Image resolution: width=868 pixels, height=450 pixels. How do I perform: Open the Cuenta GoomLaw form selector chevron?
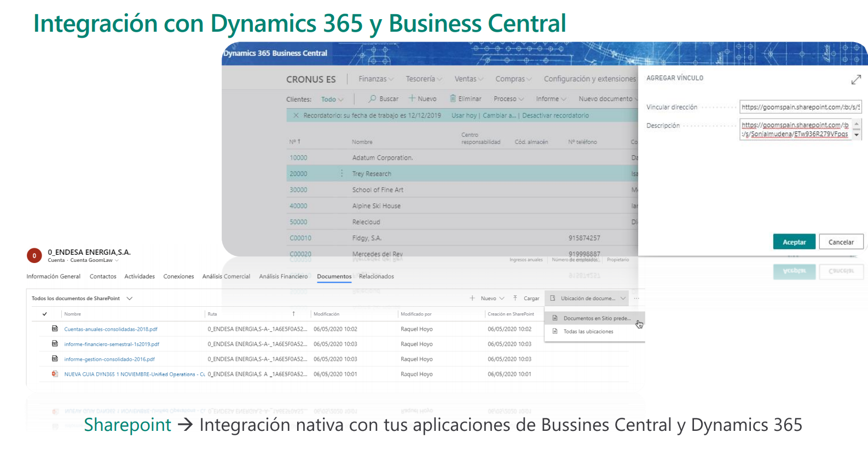click(x=117, y=260)
